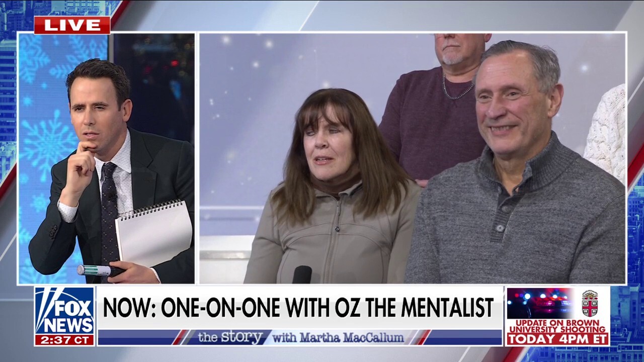Click "The Story with Martha MacCallum" banner

coord(300,337)
